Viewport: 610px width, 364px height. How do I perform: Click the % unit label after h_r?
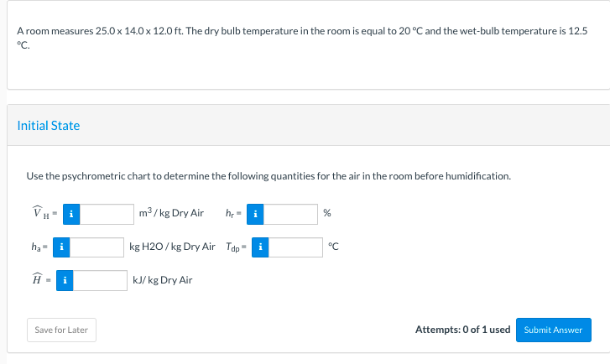click(x=326, y=214)
